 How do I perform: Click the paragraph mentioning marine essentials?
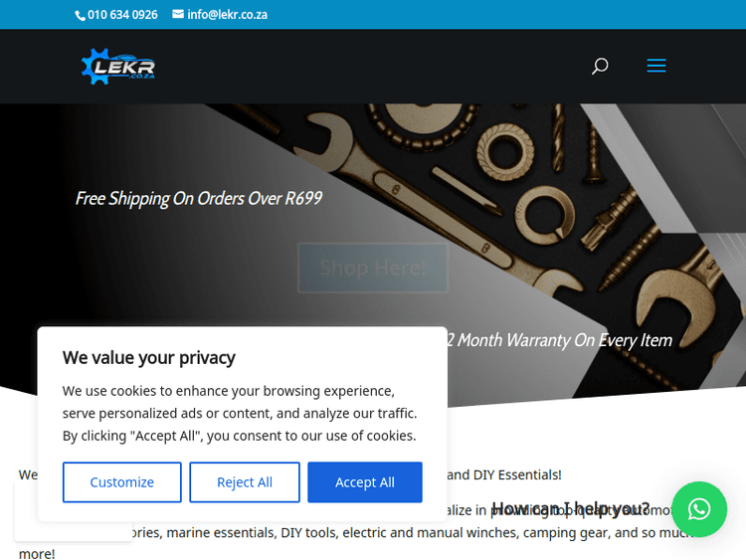[x=357, y=532]
